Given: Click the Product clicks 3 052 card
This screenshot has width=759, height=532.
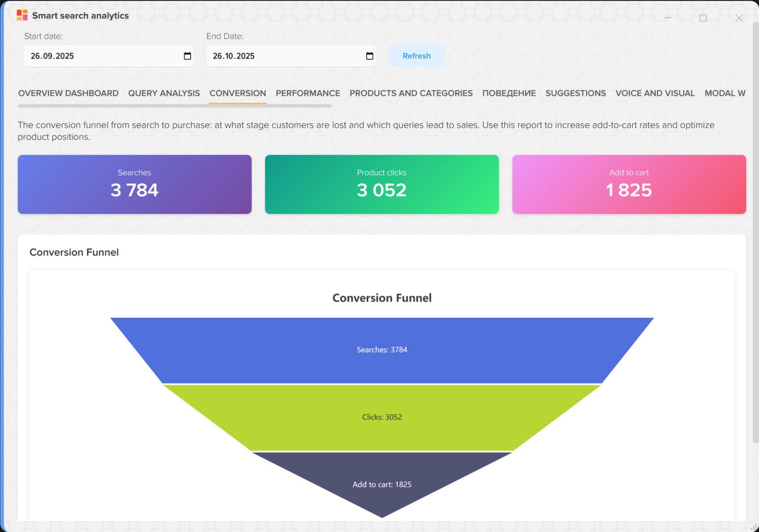Looking at the screenshot, I should click(x=382, y=184).
